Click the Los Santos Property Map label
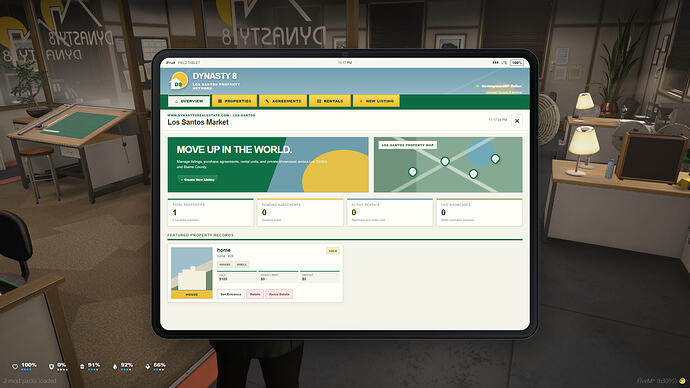This screenshot has height=388, width=690. coord(407,145)
